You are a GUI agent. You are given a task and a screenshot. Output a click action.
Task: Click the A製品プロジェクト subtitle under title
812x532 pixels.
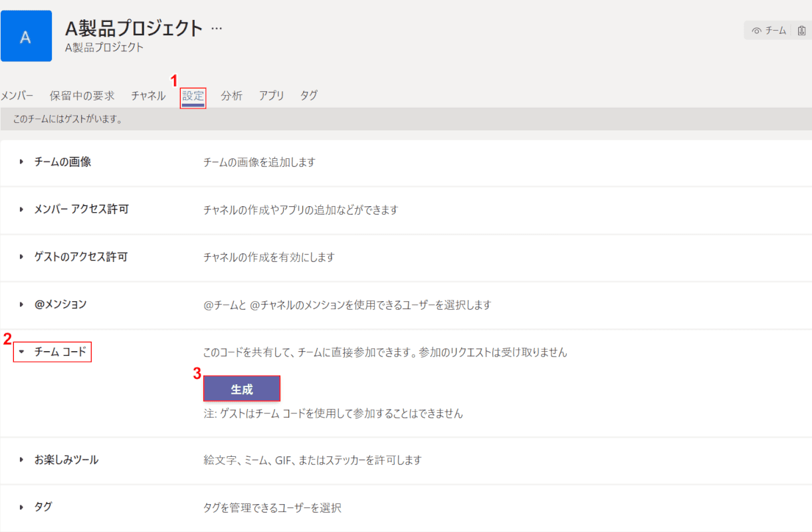104,47
